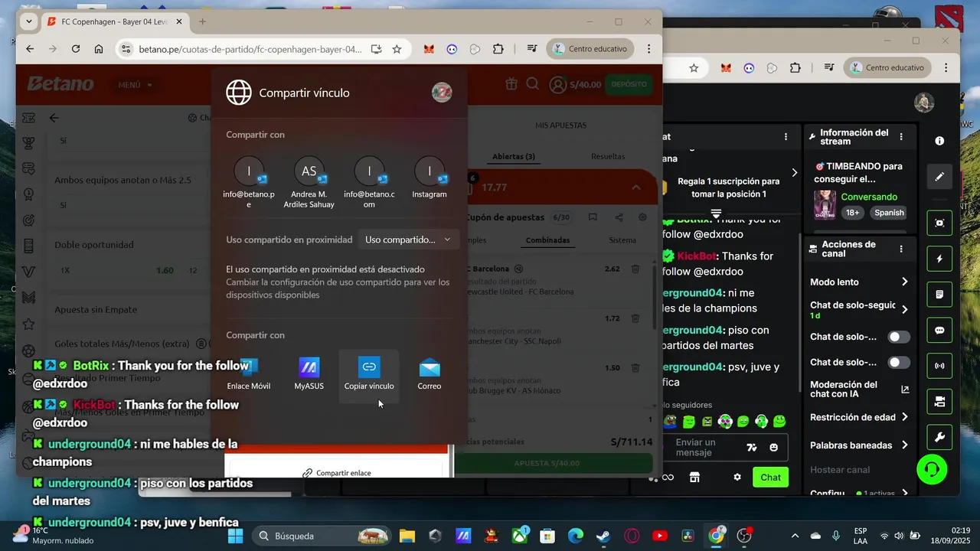
Task: Click Búsqueda taskbar search box
Action: [322, 536]
